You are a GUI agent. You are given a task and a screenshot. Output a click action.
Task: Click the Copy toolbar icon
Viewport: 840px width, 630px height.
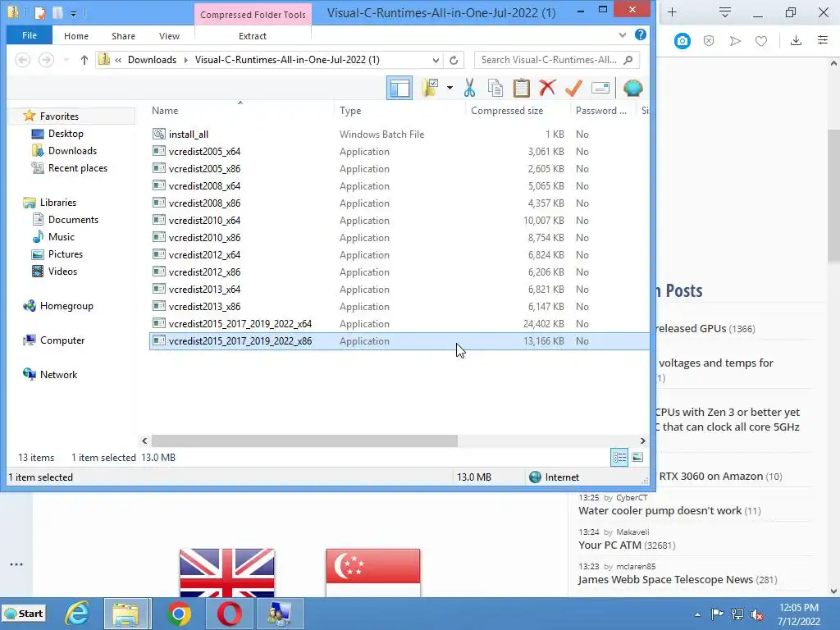coord(495,88)
